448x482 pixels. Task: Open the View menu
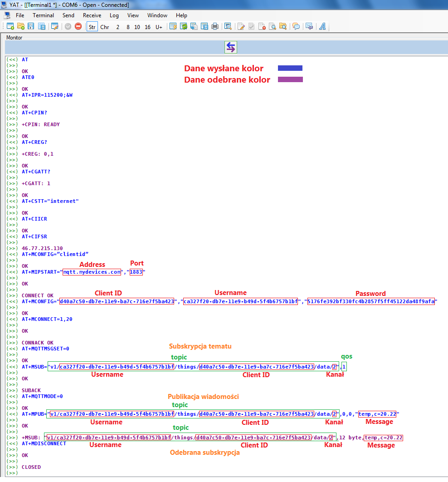[133, 15]
